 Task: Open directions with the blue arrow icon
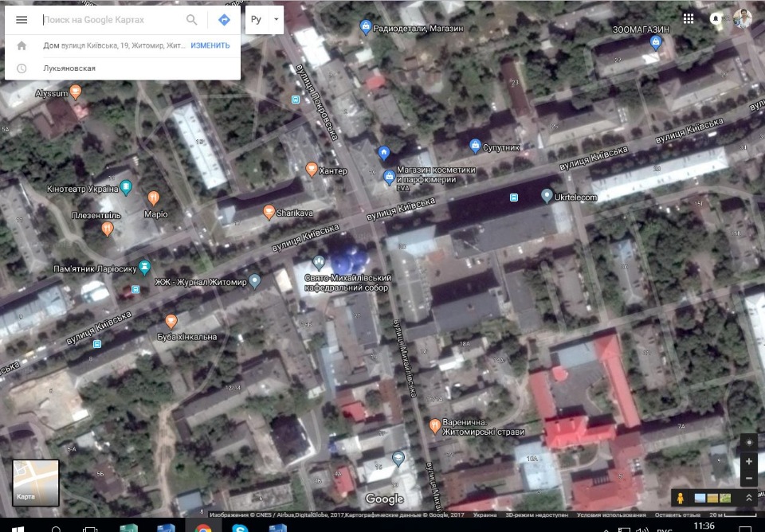point(224,20)
